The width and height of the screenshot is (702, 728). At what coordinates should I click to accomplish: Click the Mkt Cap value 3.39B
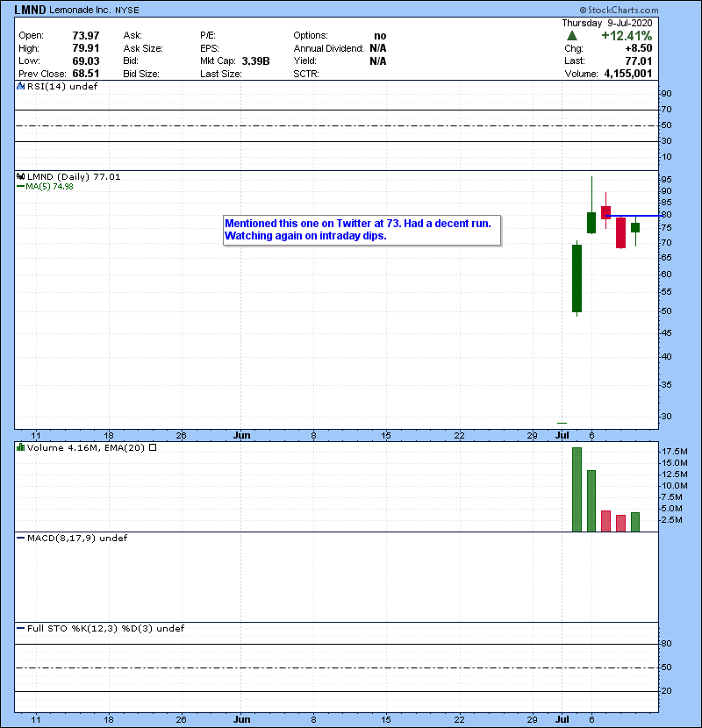coord(255,61)
